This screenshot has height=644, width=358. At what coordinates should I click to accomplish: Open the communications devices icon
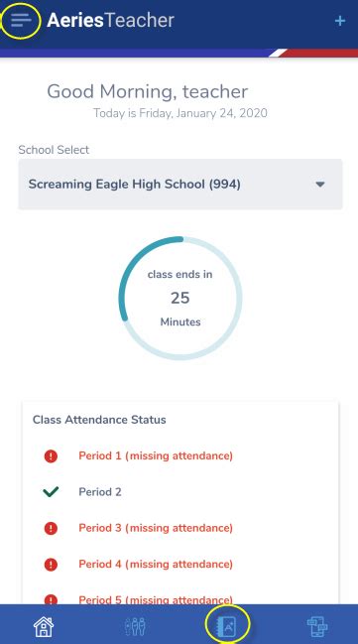pos(317,627)
